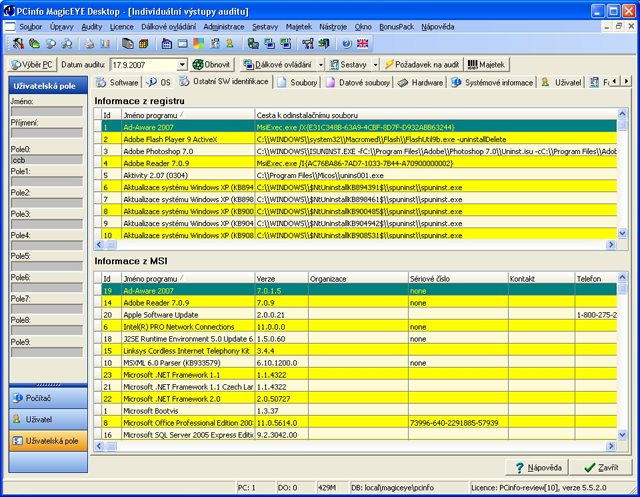Expand the Sestavy dropdown arrow
Viewport: 640px width, 497px height.
(x=376, y=64)
